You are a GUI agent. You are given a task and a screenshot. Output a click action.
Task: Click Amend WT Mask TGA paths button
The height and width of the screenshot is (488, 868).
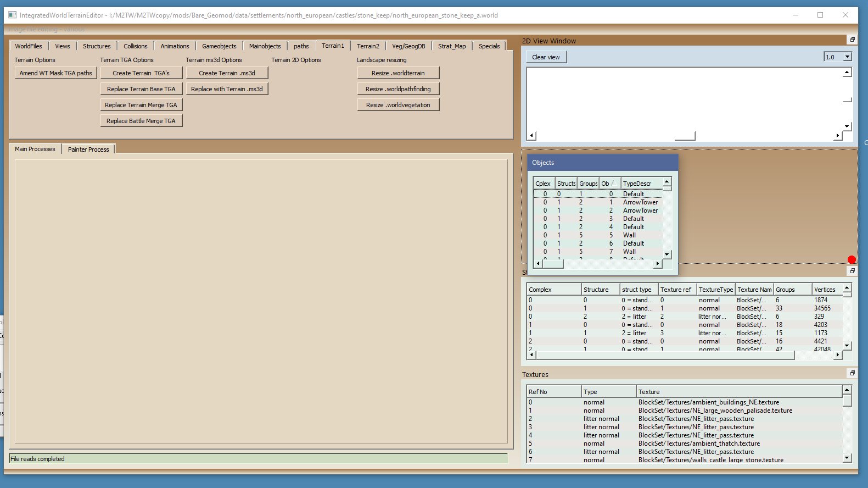coord(56,73)
